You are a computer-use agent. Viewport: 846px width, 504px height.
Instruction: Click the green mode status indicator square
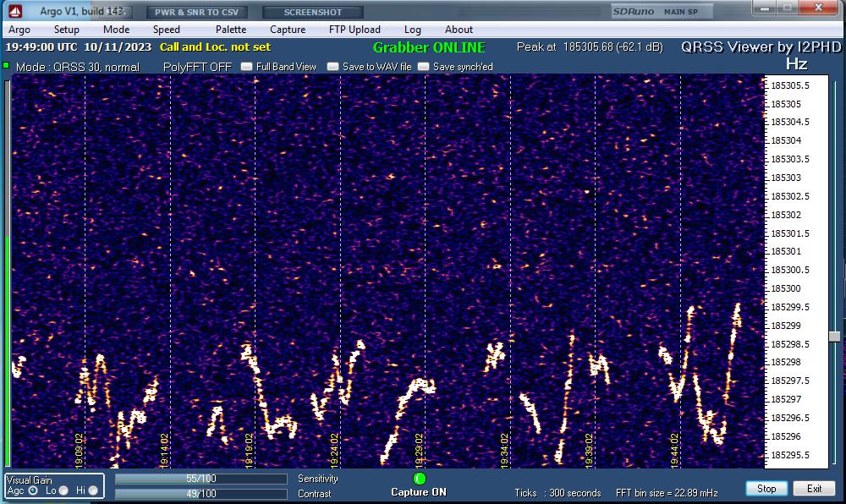coord(7,66)
